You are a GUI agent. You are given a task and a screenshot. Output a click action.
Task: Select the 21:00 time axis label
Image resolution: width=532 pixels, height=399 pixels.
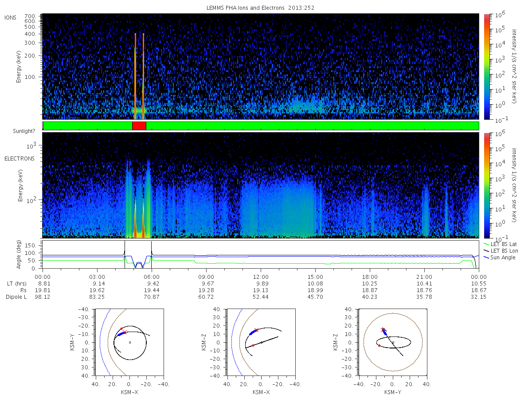point(424,276)
